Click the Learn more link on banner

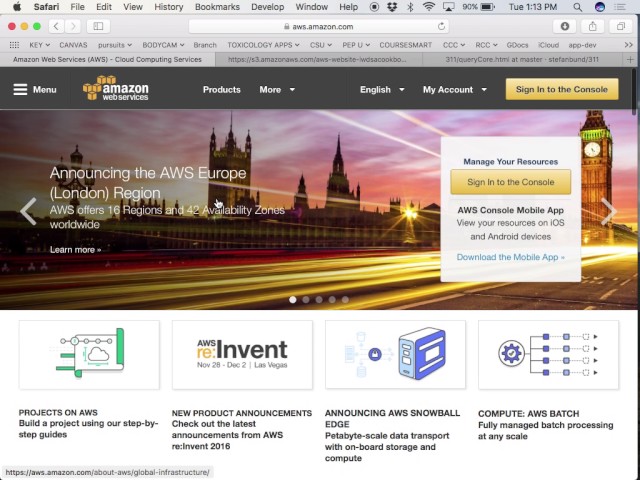tap(75, 250)
